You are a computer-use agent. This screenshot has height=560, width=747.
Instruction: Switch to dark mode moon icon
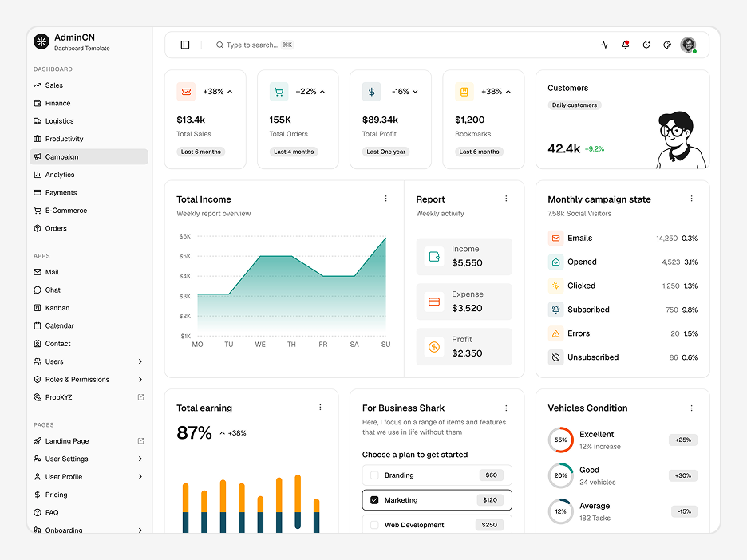pos(646,45)
